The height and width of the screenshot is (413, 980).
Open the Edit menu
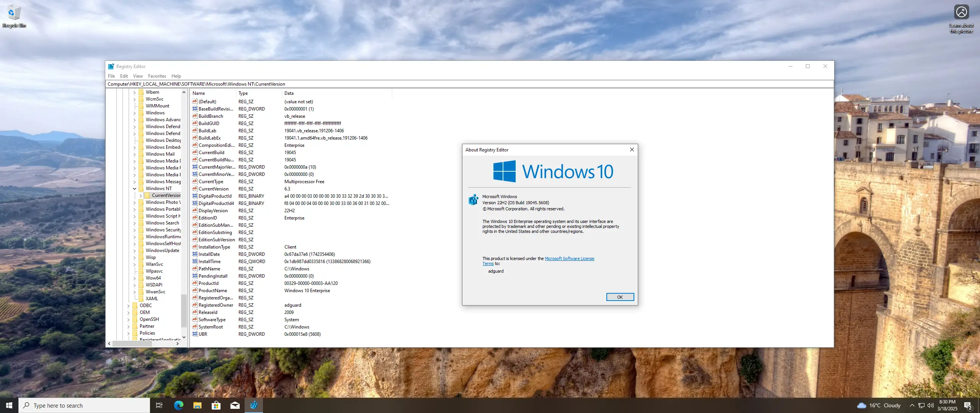click(124, 76)
